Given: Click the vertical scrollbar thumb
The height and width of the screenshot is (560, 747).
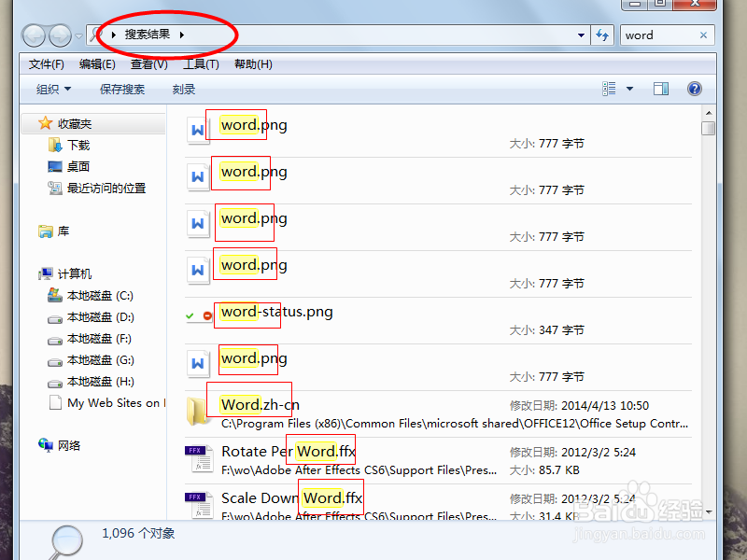Looking at the screenshot, I should point(709,128).
